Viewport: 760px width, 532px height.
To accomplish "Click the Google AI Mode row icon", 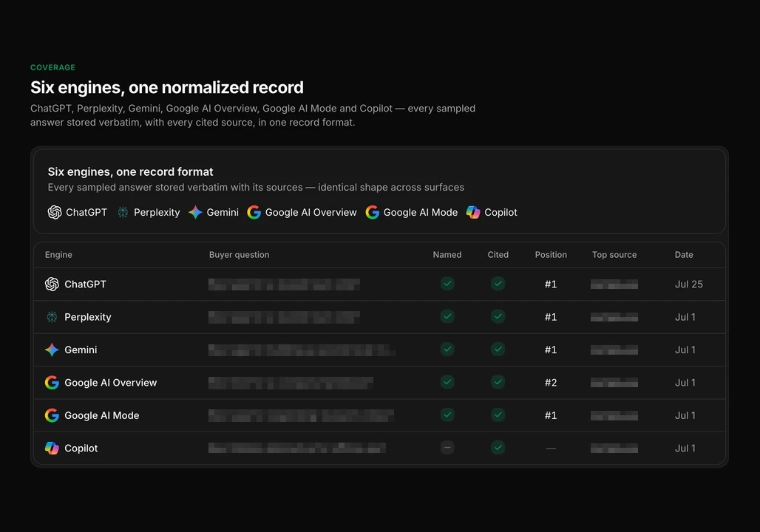I will (x=52, y=415).
